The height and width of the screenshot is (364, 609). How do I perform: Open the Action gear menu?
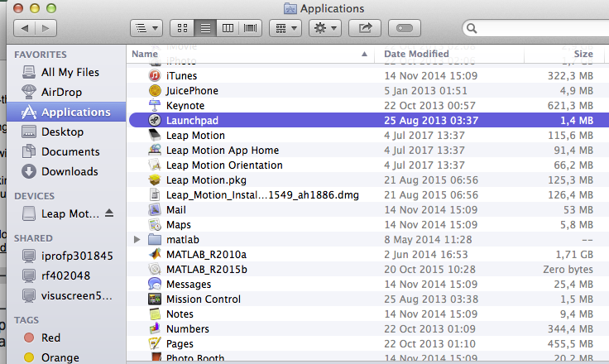point(325,28)
